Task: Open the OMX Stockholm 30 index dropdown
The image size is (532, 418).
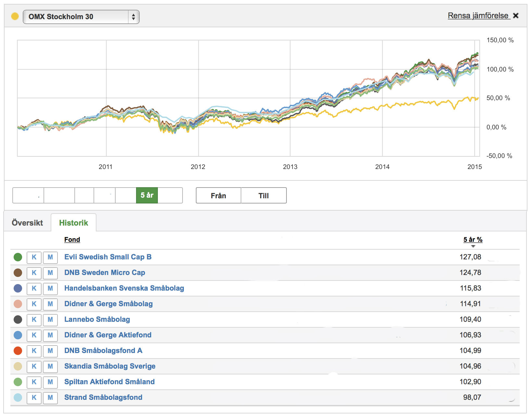Action: click(81, 17)
